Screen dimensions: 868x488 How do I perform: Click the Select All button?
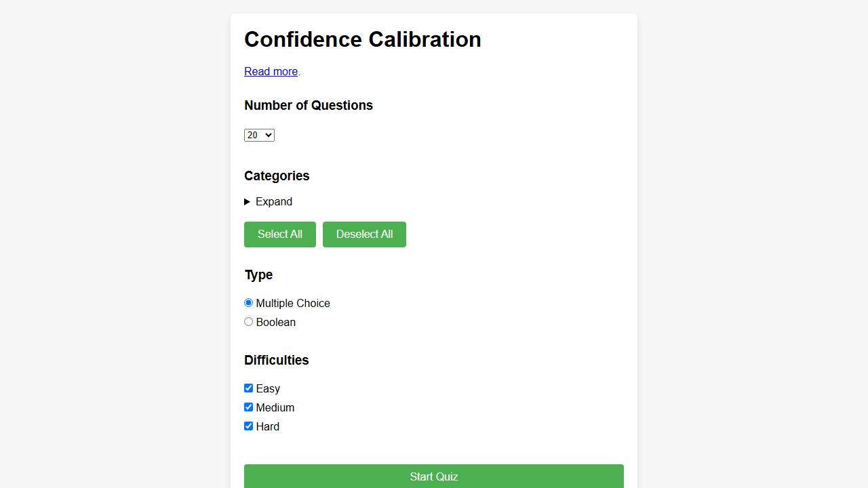click(280, 235)
